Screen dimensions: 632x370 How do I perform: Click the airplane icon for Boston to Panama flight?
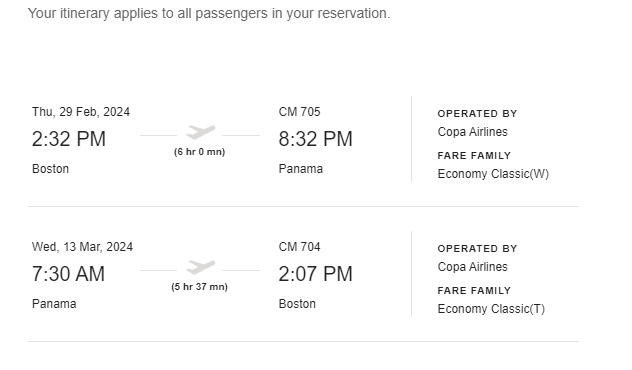(x=200, y=132)
